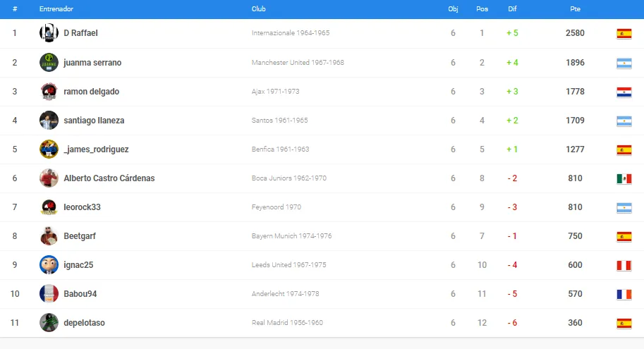
Task: Click club Manchester United 1967-1968
Action: (298, 63)
